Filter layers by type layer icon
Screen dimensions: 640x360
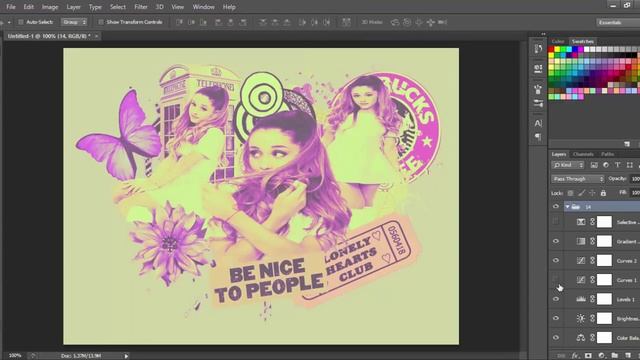(x=618, y=165)
